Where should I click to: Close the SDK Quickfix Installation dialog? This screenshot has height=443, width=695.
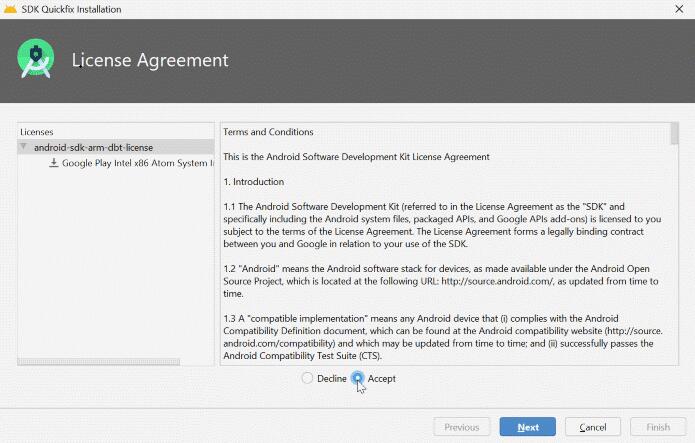tap(679, 9)
